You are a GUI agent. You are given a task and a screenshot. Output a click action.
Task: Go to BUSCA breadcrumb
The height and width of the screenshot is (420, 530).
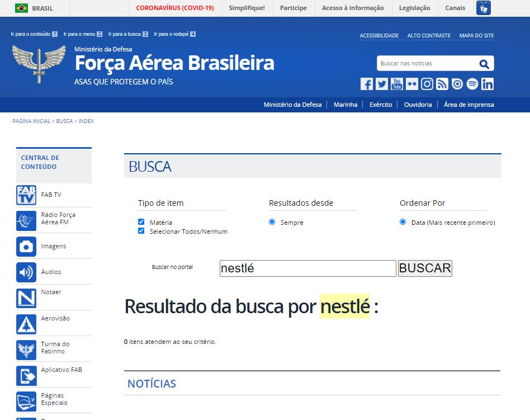pos(64,121)
